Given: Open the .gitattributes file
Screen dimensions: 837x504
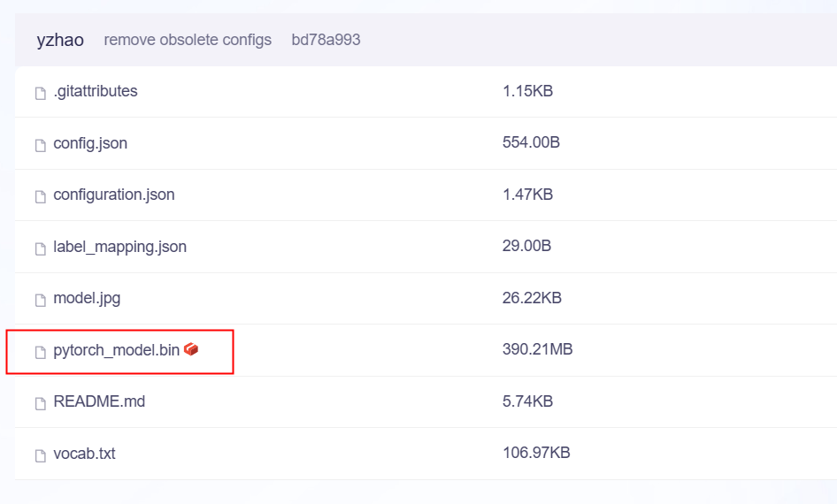Looking at the screenshot, I should pyautogui.click(x=96, y=91).
